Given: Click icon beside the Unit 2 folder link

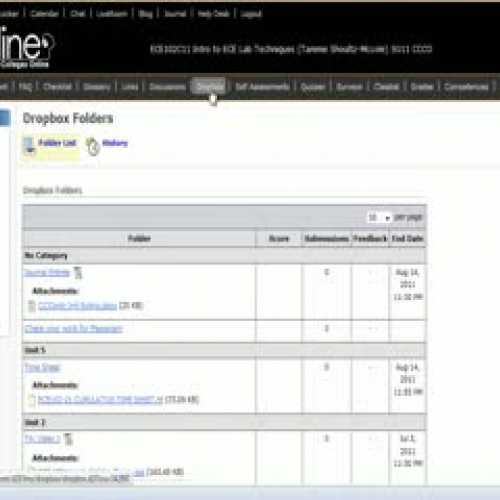Looking at the screenshot, I should [x=68, y=439].
